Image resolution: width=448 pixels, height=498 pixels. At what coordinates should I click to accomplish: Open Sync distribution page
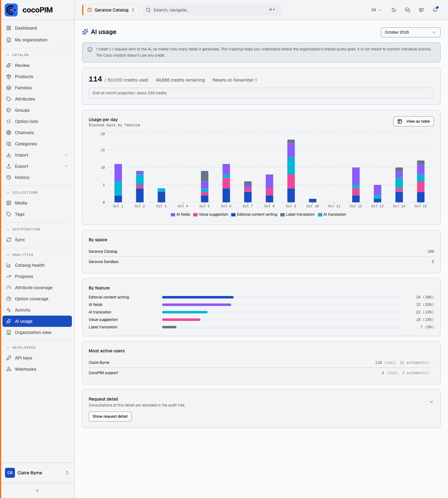tap(37, 240)
